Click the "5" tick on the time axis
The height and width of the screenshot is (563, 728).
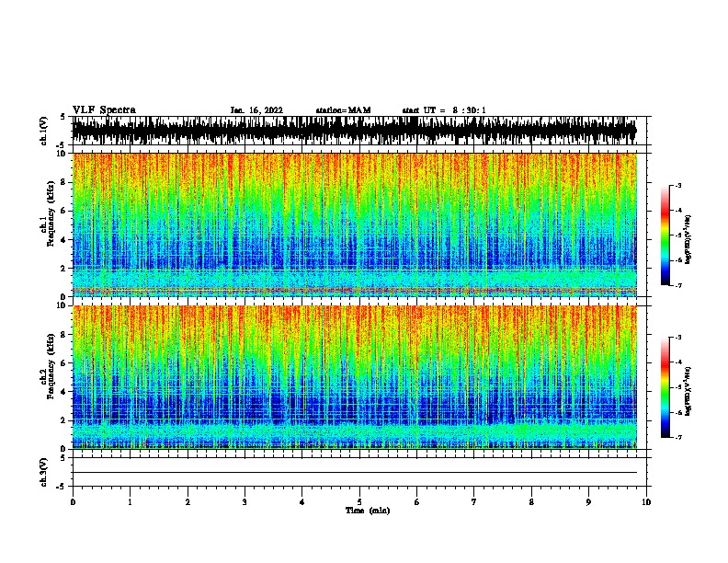pos(359,502)
